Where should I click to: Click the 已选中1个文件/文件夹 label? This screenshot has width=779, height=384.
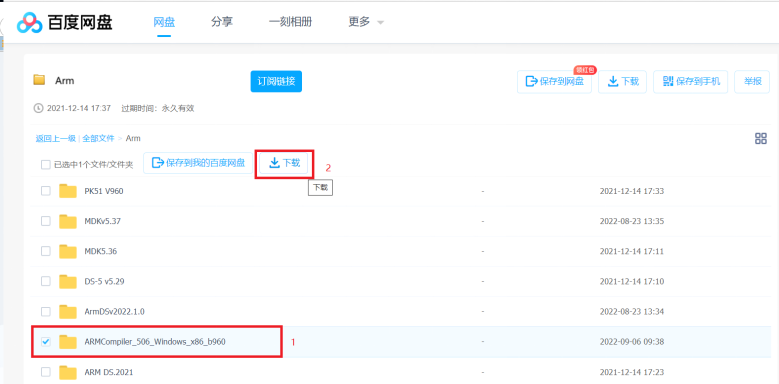[x=93, y=165]
